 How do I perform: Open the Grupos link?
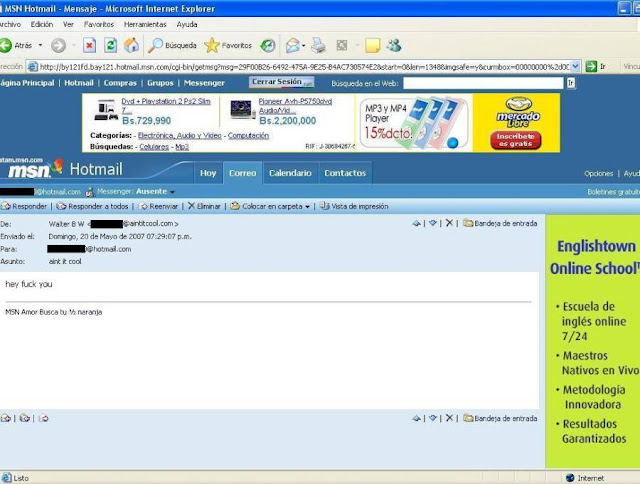160,83
